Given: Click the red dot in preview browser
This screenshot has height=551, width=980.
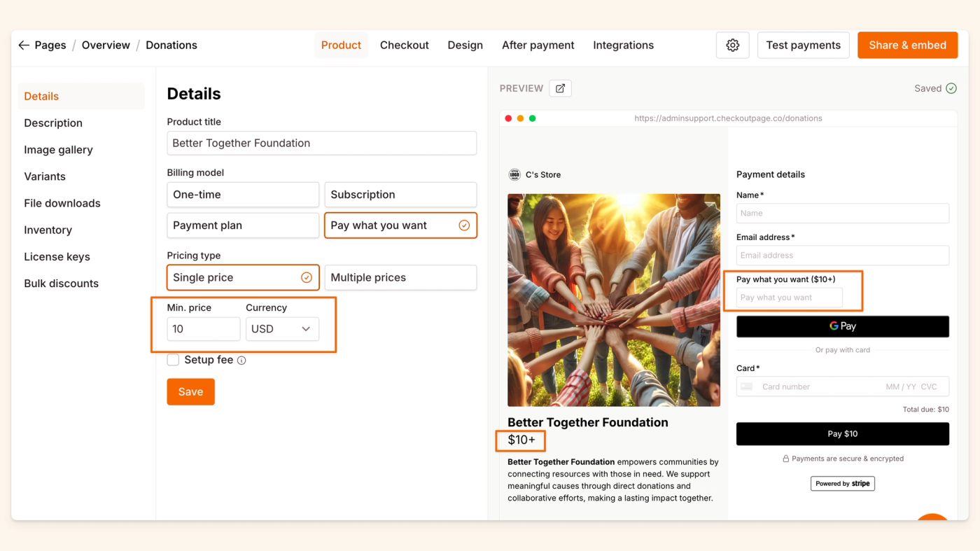Looking at the screenshot, I should [x=508, y=118].
